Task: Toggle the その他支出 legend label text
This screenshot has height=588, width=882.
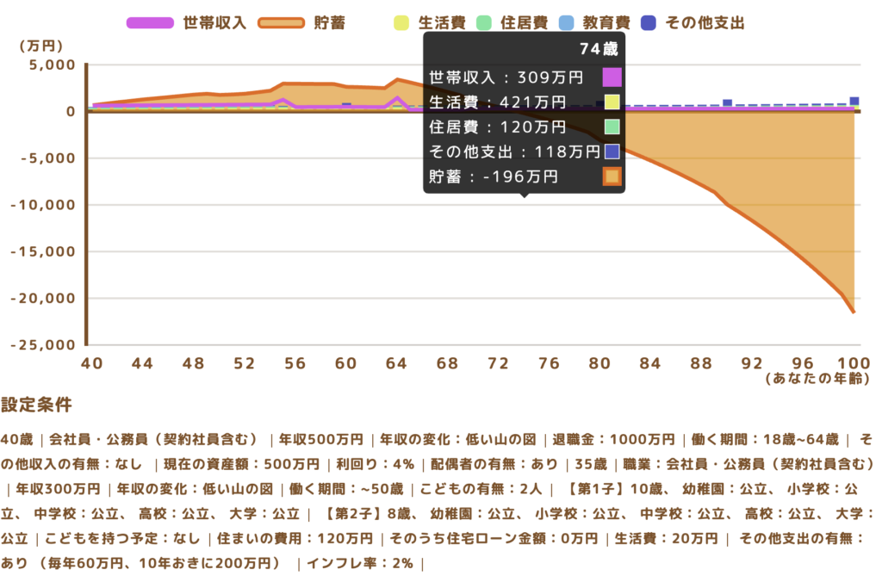Action: [705, 23]
